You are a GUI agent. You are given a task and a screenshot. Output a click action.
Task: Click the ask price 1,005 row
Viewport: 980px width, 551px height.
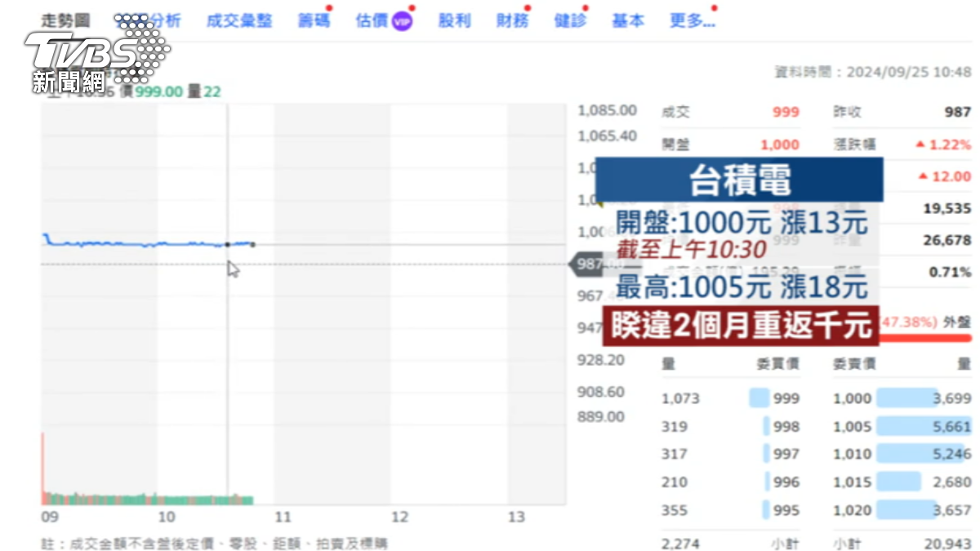(x=902, y=426)
